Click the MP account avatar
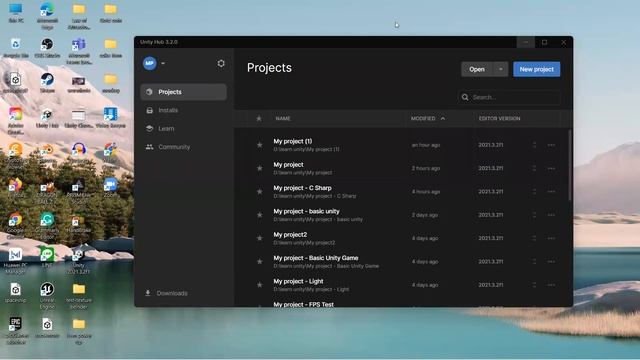This screenshot has height=360, width=640. coord(150,63)
